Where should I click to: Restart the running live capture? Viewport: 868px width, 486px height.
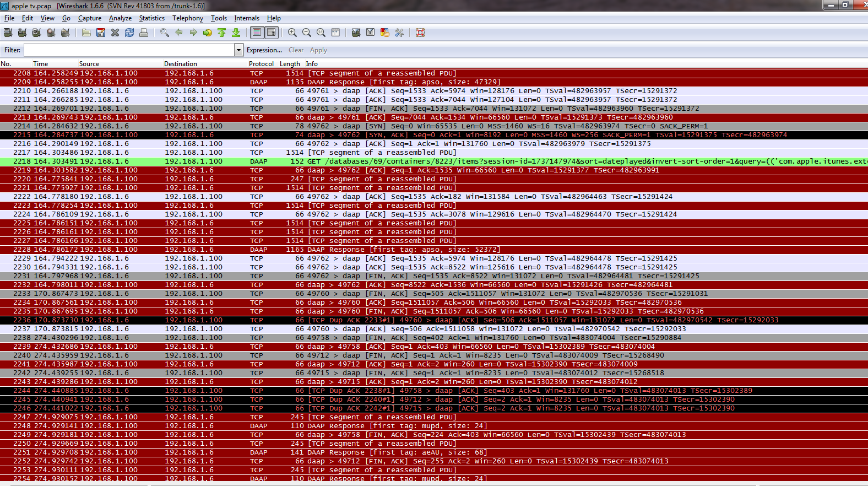click(x=65, y=33)
